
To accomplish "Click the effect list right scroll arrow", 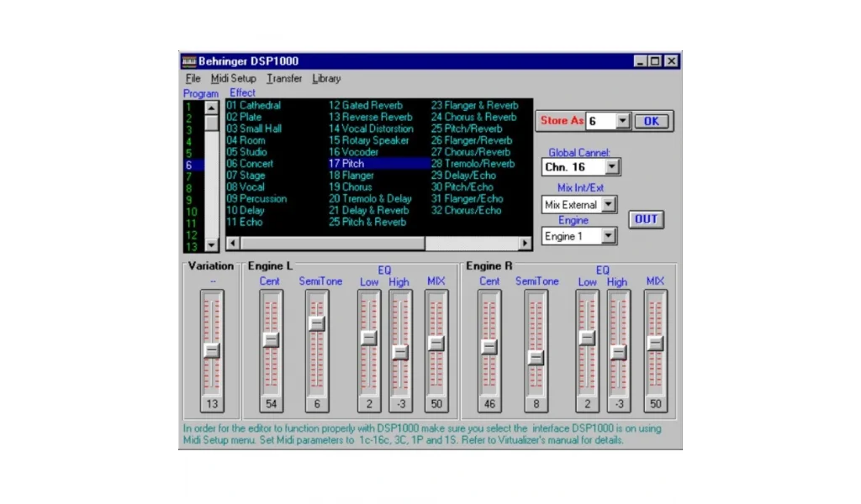I will [526, 244].
